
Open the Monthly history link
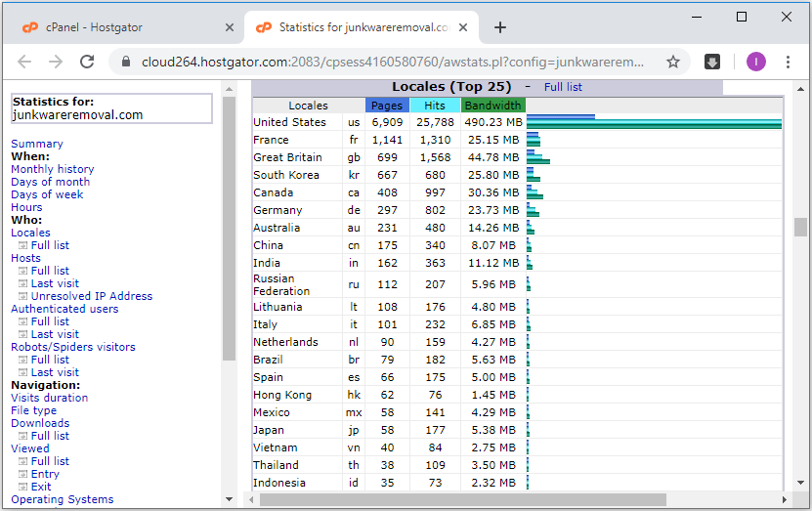pyautogui.click(x=53, y=169)
